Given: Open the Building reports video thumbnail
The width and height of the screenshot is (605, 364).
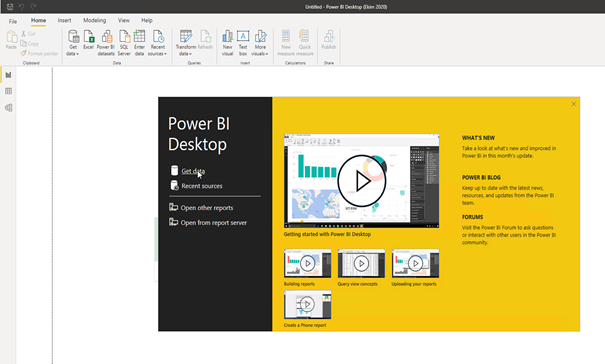Looking at the screenshot, I should (x=308, y=264).
